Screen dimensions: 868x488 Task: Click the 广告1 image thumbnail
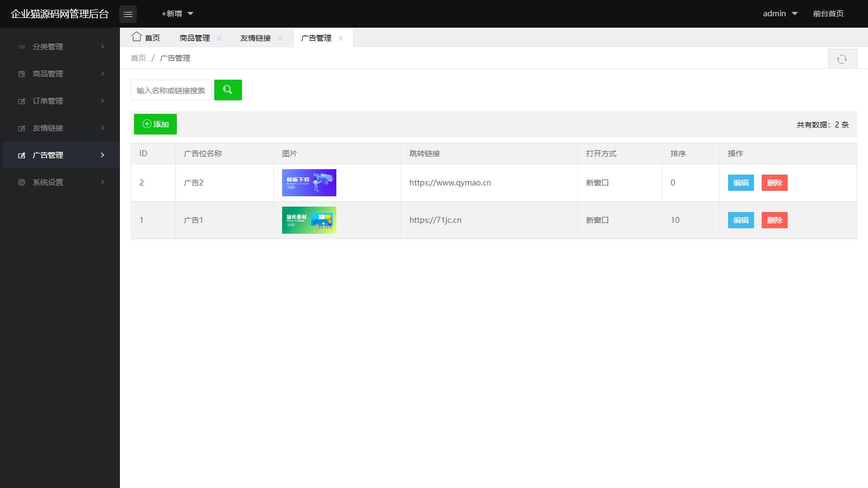pyautogui.click(x=308, y=220)
